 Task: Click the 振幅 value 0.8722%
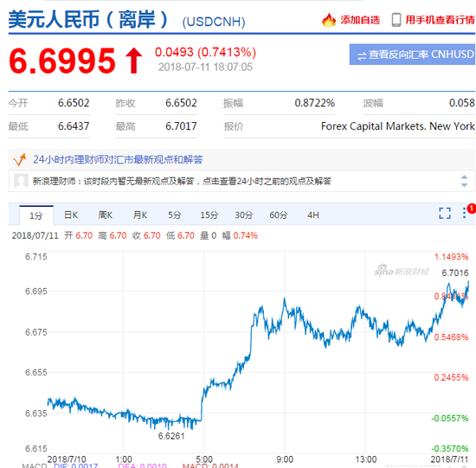click(x=315, y=103)
